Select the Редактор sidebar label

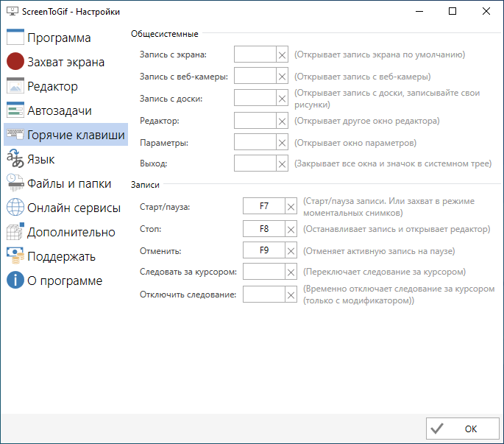pos(52,86)
